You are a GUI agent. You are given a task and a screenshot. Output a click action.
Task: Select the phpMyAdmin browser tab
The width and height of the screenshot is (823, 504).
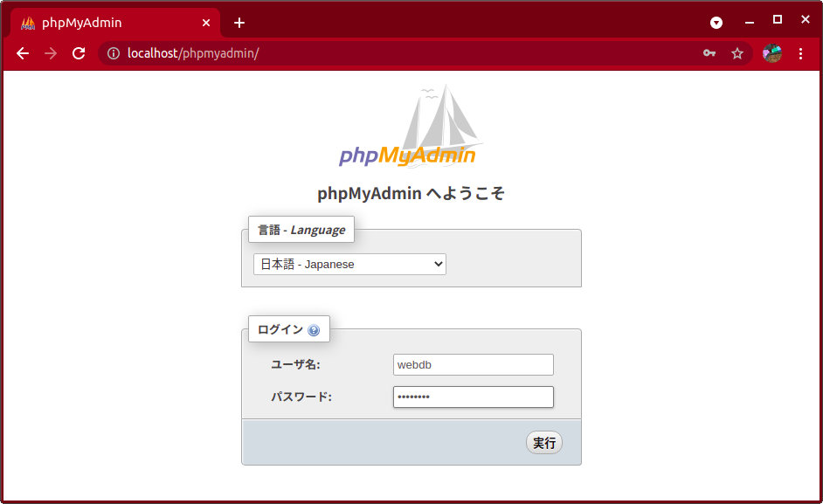click(115, 23)
